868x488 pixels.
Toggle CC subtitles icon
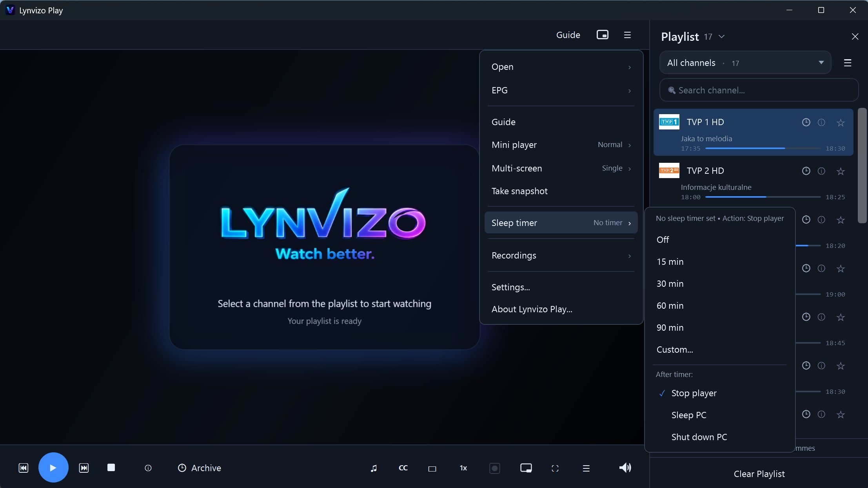pos(403,468)
